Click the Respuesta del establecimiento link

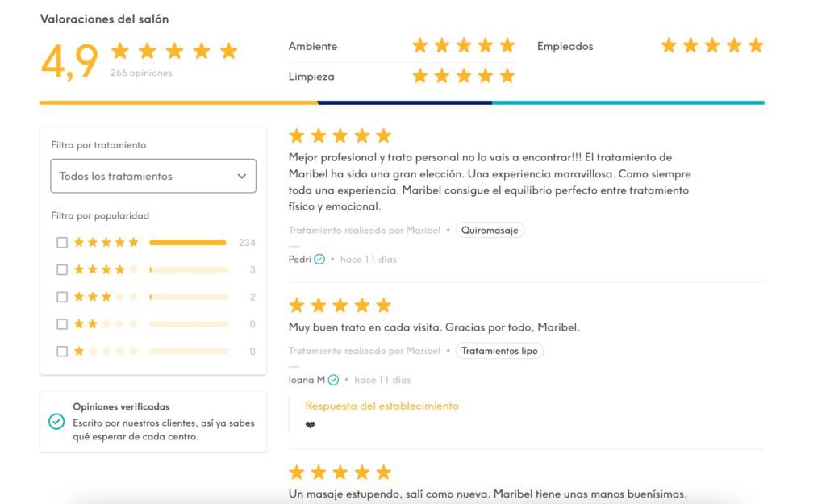tap(382, 406)
